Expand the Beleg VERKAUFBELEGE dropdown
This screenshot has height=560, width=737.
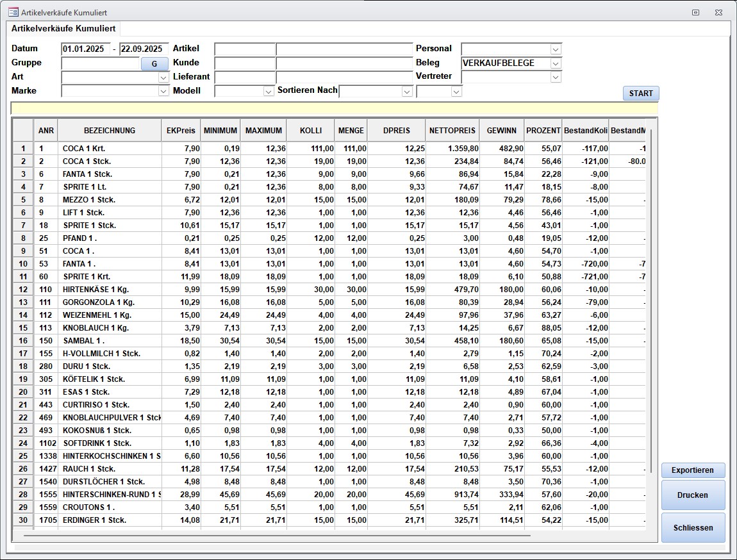pyautogui.click(x=556, y=63)
